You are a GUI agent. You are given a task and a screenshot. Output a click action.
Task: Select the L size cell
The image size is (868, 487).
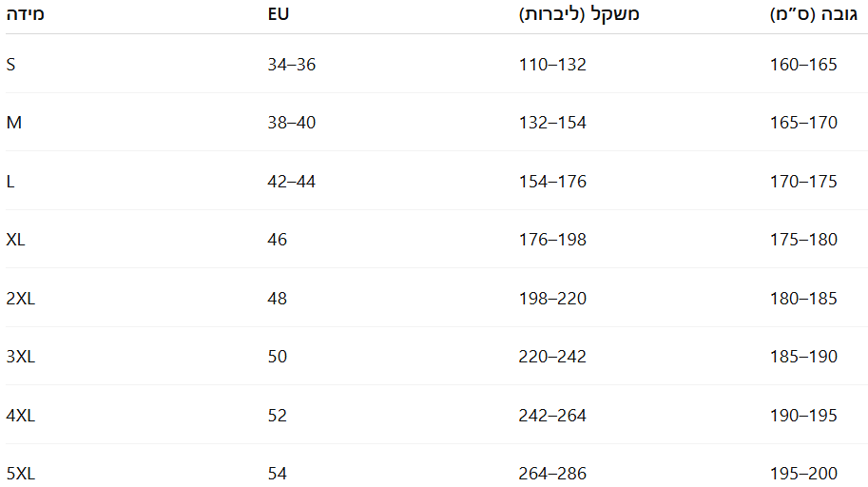tap(10, 182)
